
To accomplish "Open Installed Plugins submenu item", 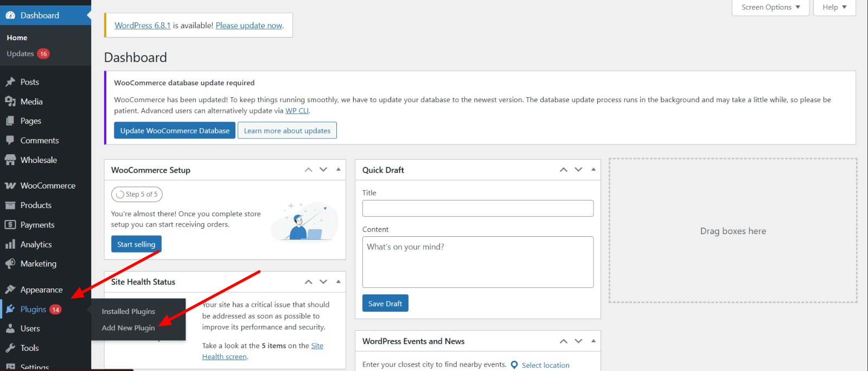I will [128, 311].
